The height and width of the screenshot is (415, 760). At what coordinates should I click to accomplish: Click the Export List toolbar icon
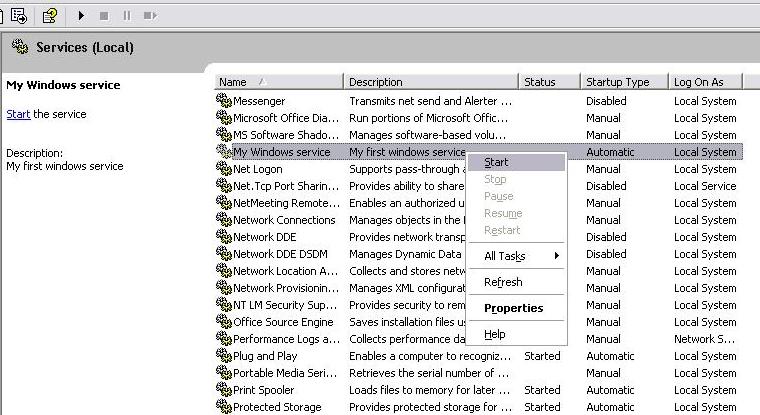(19, 16)
